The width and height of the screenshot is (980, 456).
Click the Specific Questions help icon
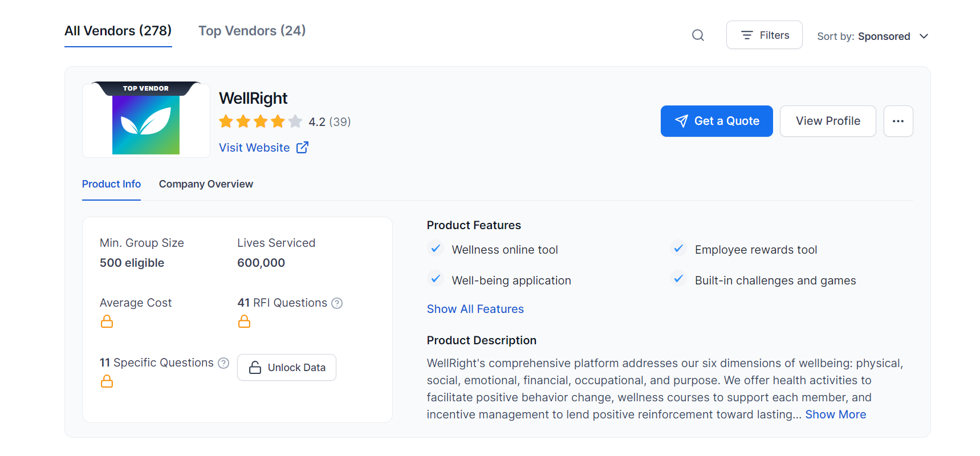click(x=223, y=363)
